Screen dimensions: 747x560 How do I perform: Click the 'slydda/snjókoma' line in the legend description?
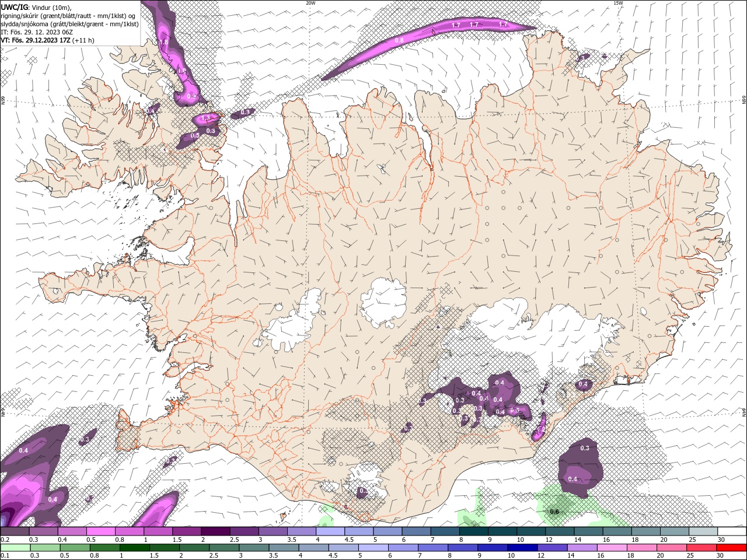coord(69,24)
